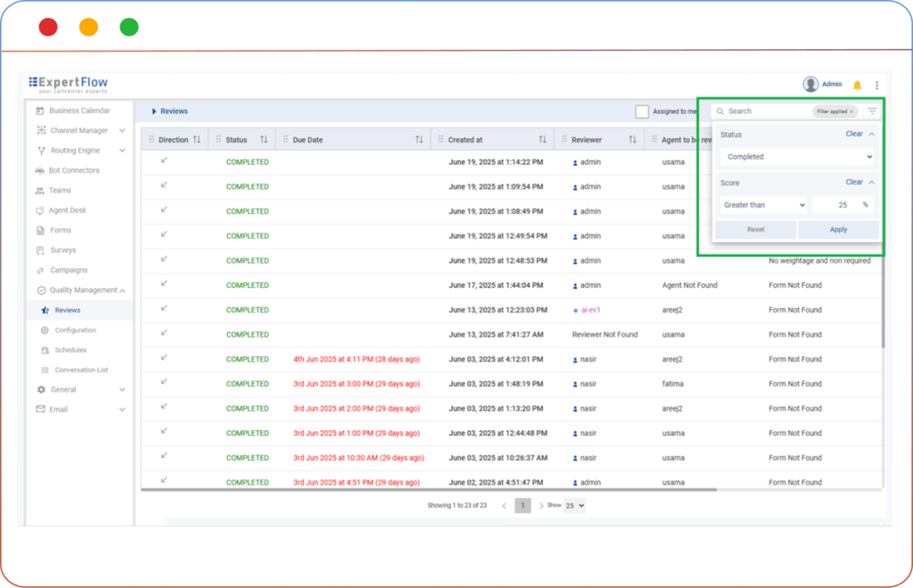The height and width of the screenshot is (588, 913).
Task: Click the notification bell icon
Action: pyautogui.click(x=857, y=85)
